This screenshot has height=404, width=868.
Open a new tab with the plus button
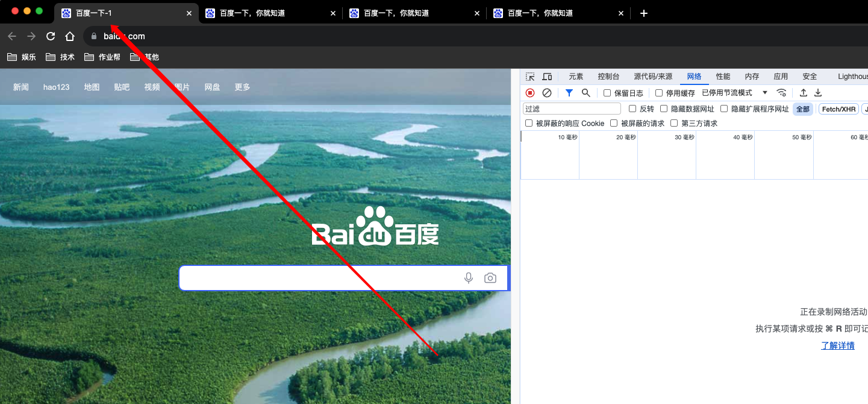coord(644,13)
